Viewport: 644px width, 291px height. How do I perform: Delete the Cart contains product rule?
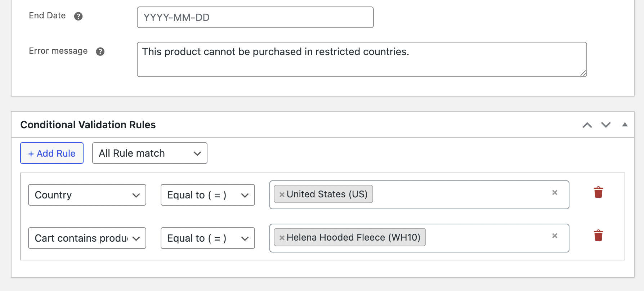[x=598, y=236]
